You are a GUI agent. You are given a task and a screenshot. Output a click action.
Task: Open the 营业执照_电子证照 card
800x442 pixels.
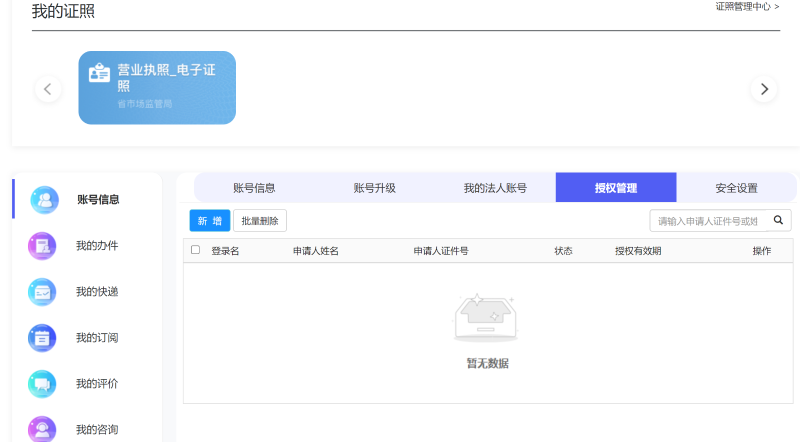[157, 88]
